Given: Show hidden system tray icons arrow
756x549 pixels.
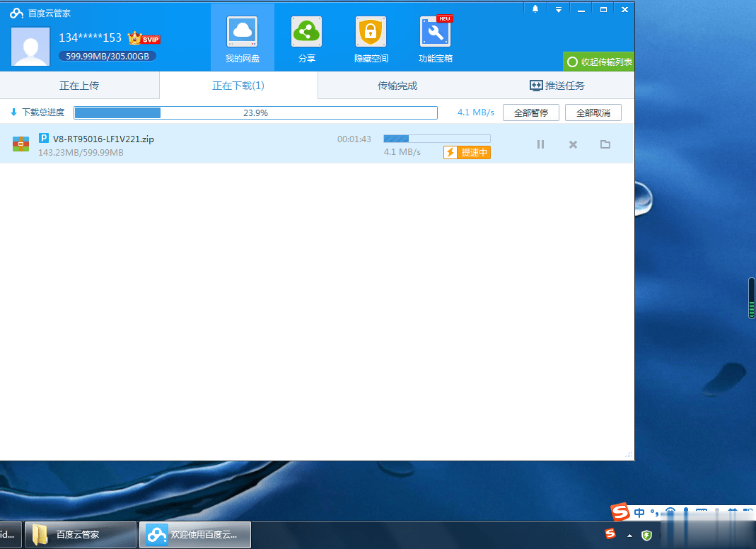Looking at the screenshot, I should 629,535.
